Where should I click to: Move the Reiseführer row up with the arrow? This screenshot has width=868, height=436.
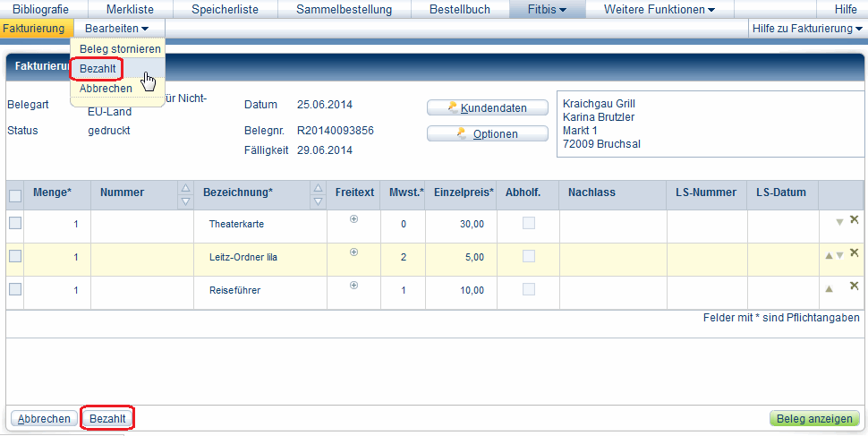pyautogui.click(x=829, y=288)
